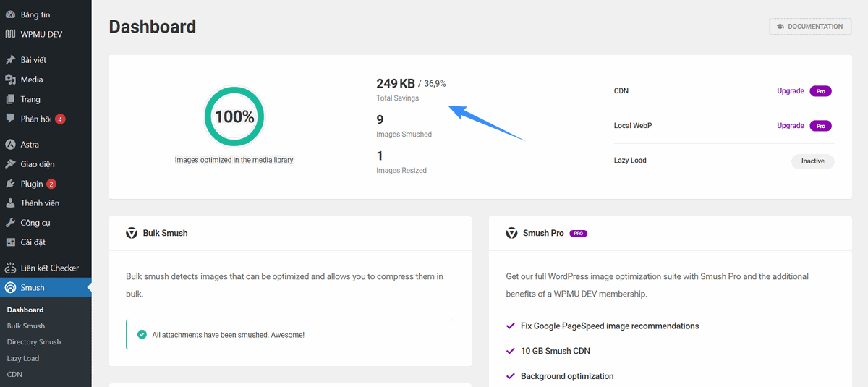
Task: Click the Bảng tin dashboard icon
Action: pyautogui.click(x=10, y=14)
